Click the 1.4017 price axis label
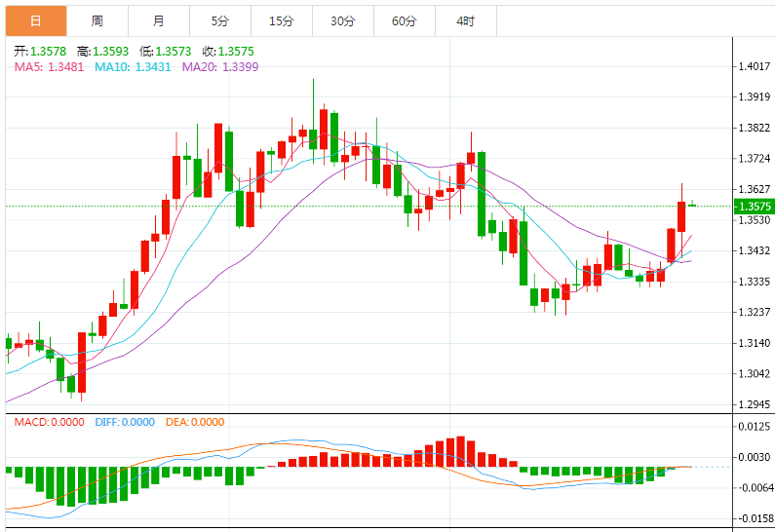 coord(755,66)
